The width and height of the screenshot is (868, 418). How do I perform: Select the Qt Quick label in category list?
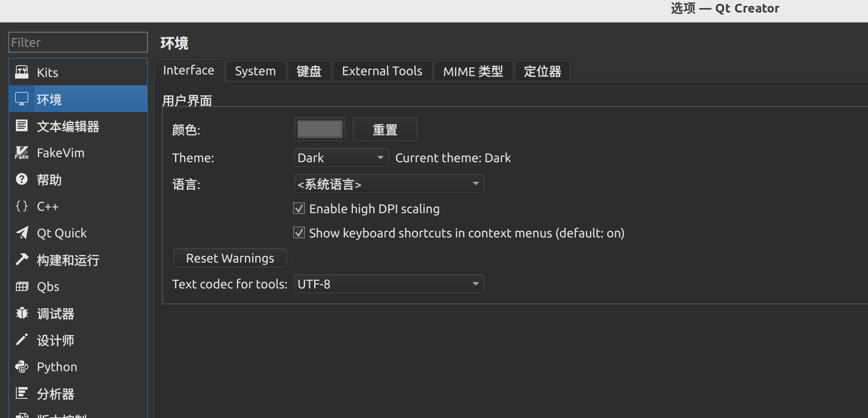pyautogui.click(x=62, y=233)
